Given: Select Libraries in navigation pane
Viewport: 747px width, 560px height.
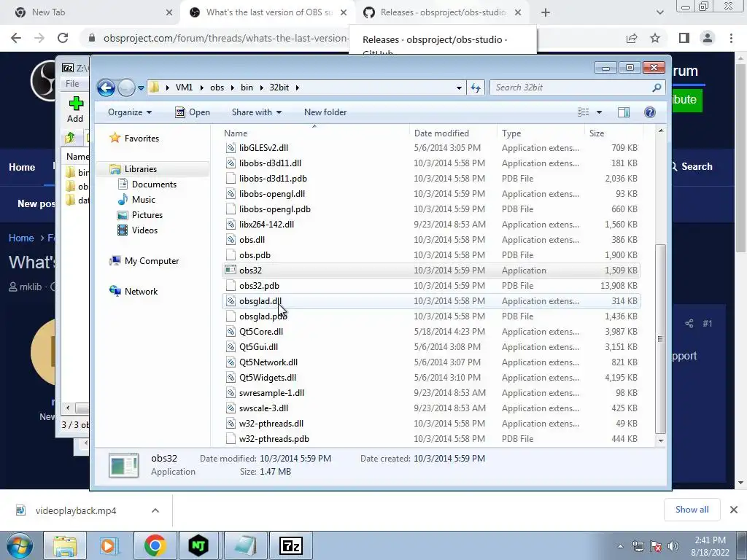Looking at the screenshot, I should pos(141,169).
